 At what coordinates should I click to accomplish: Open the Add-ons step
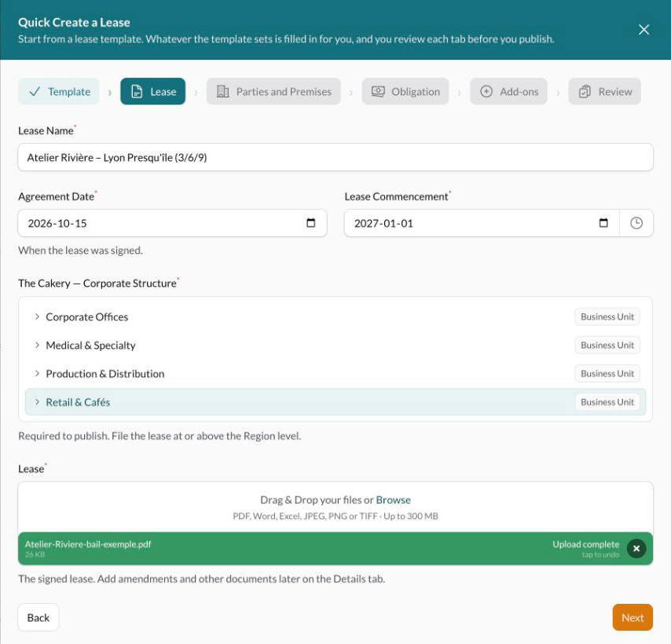(508, 92)
